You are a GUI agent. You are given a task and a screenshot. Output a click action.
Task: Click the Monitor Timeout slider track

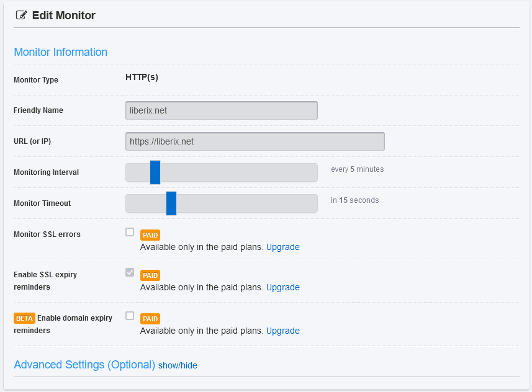pyautogui.click(x=222, y=203)
